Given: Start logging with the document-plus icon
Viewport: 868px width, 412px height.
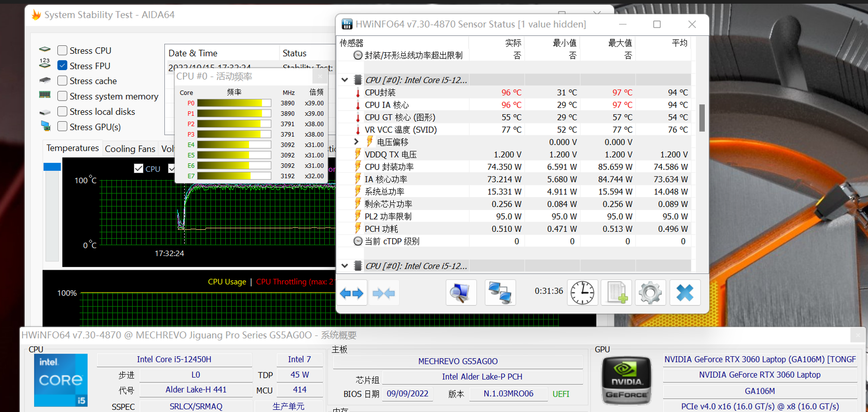Looking at the screenshot, I should [x=616, y=292].
